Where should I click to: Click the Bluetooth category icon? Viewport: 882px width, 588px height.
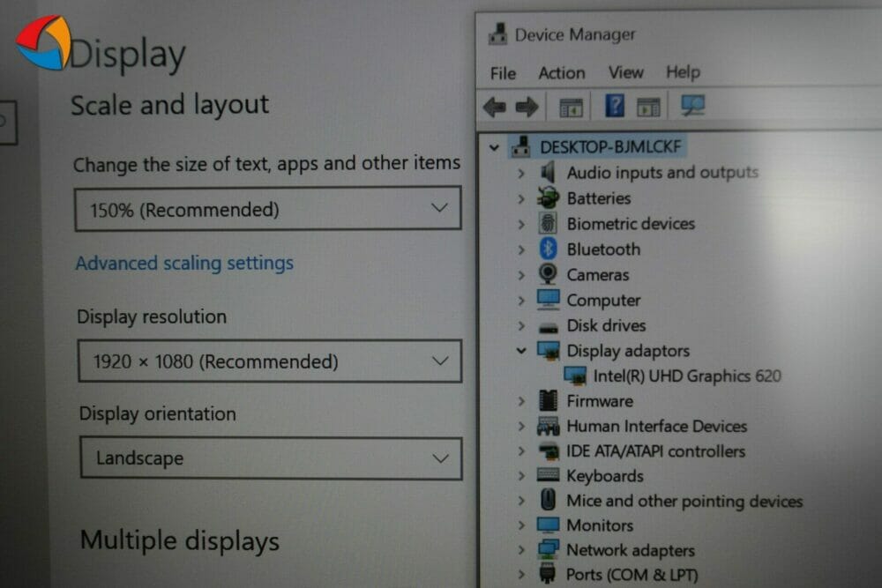click(548, 249)
